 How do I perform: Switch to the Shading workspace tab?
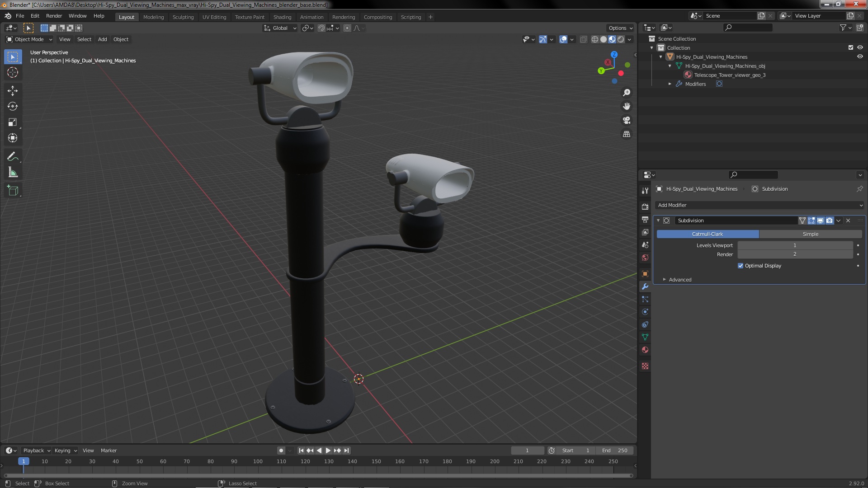282,17
